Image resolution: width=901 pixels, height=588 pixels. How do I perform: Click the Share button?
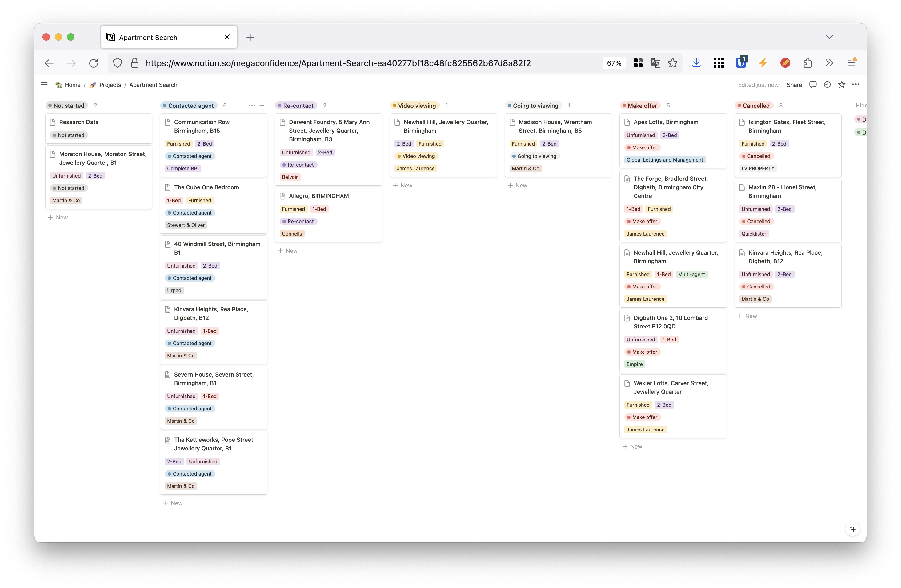coord(794,85)
